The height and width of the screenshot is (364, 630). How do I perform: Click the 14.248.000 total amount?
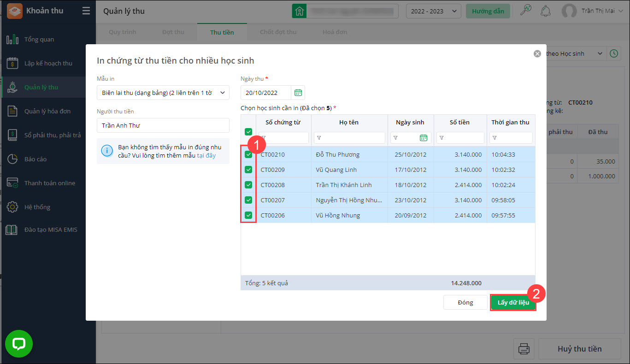coord(466,283)
